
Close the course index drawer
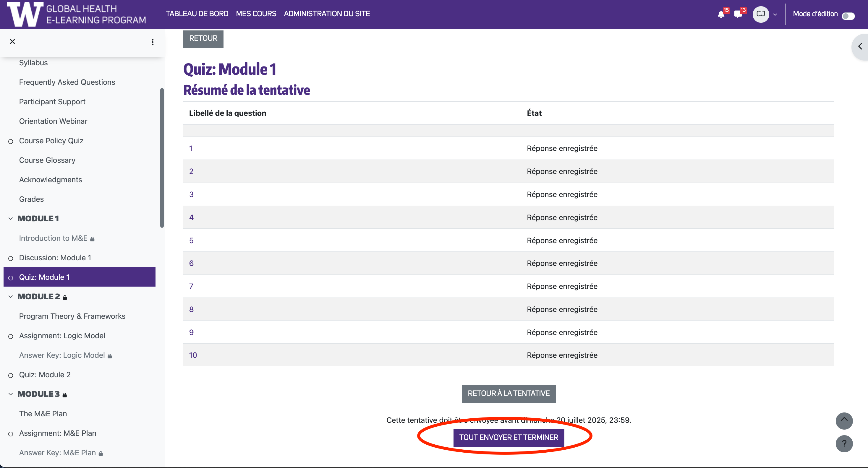click(12, 41)
